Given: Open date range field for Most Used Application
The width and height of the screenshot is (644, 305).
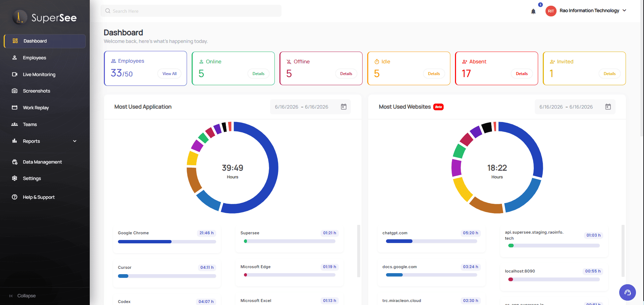Looking at the screenshot, I should point(310,107).
